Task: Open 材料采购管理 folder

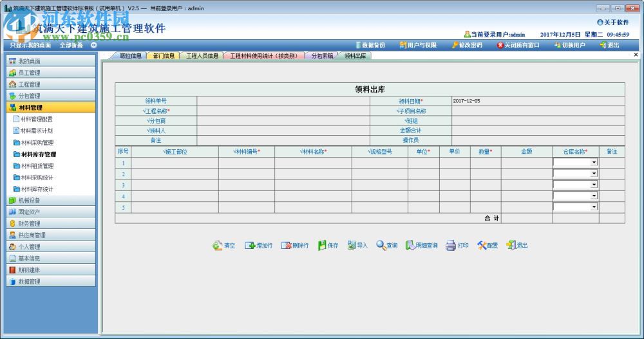Action: [33, 142]
